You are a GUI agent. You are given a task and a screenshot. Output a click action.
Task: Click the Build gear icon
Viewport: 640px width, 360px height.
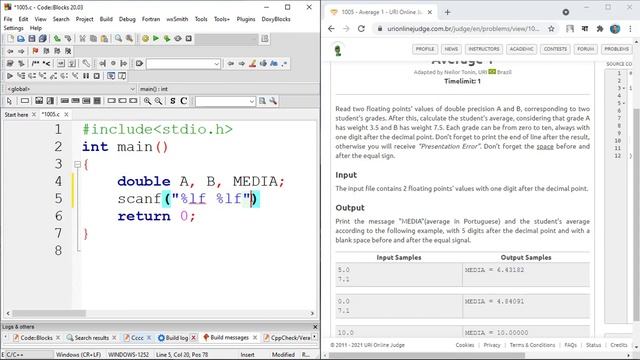coord(145,39)
